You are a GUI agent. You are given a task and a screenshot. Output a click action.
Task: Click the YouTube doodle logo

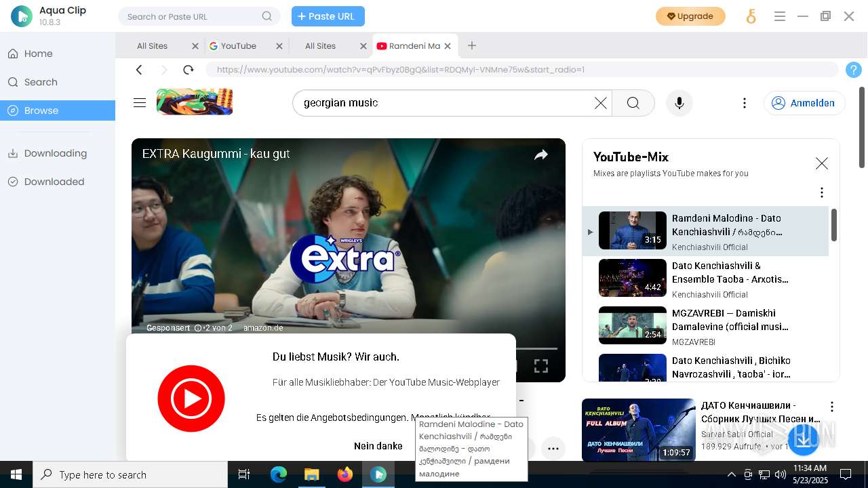click(x=195, y=102)
